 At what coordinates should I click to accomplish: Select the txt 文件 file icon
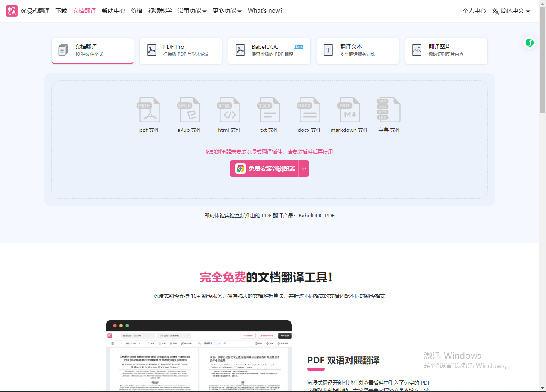269,110
